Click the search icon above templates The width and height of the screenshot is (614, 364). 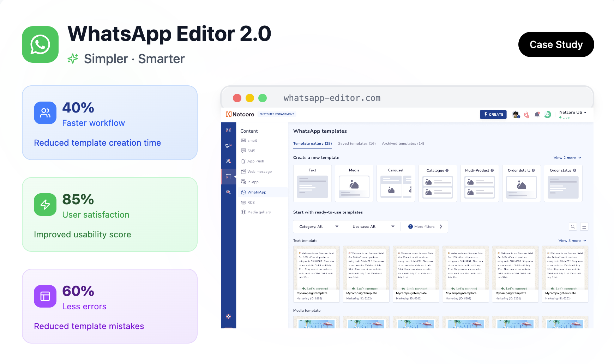tap(573, 227)
